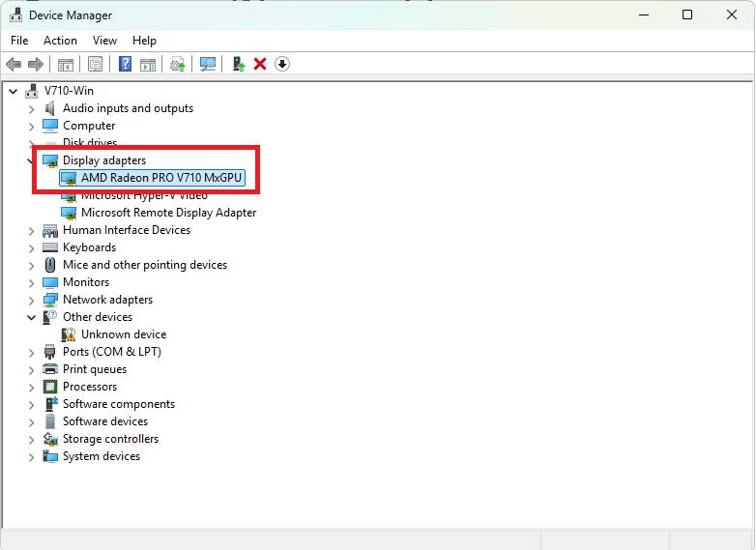The height and width of the screenshot is (550, 756).
Task: Select the Print queues label
Action: click(x=95, y=369)
